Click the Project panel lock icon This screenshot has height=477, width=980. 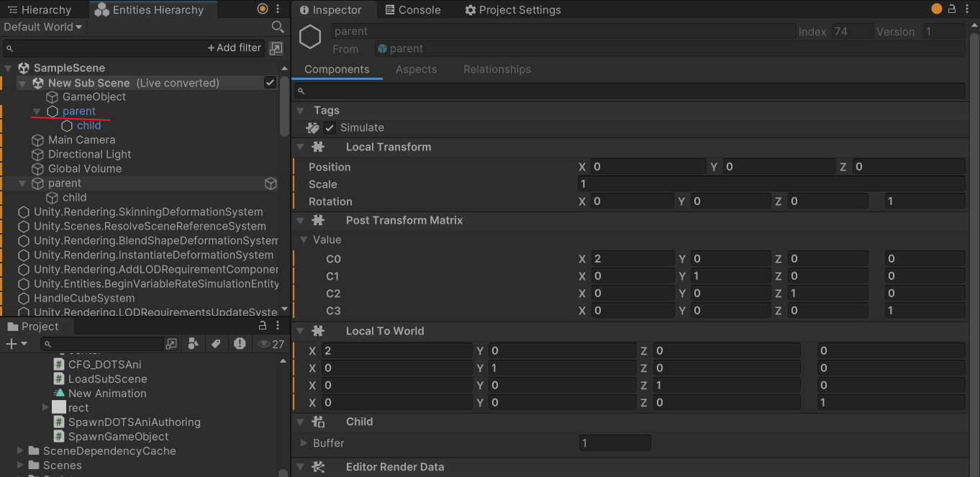point(263,327)
